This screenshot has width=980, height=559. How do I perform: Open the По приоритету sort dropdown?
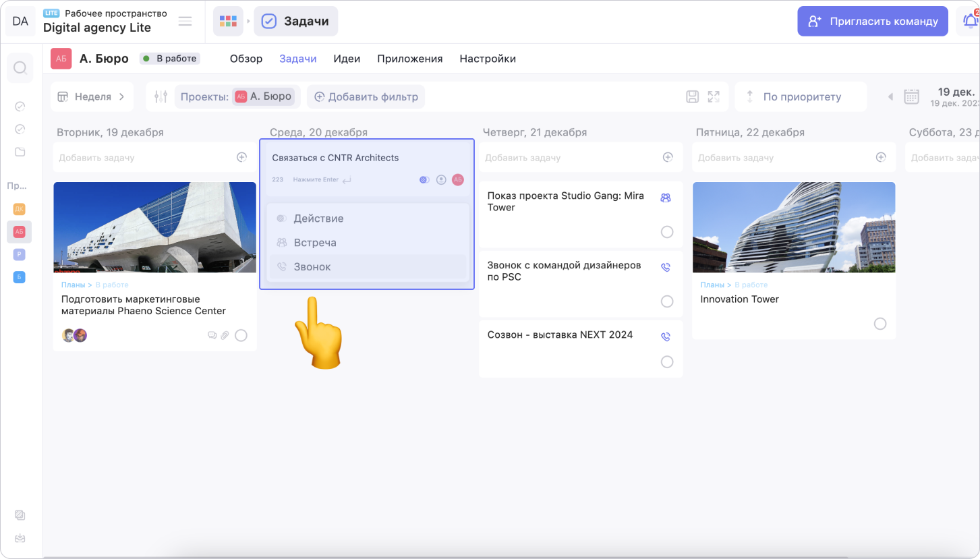click(801, 96)
